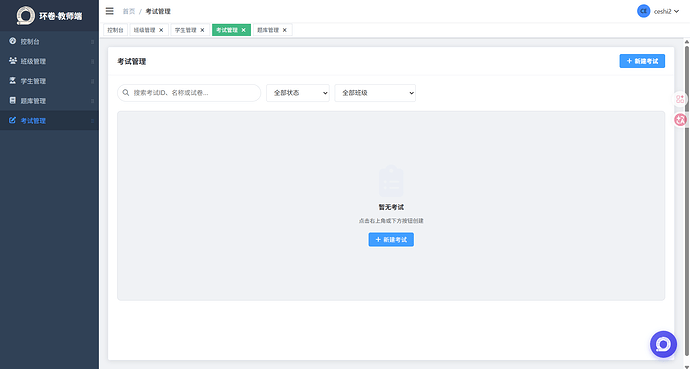The image size is (690, 369).
Task: Switch to the 控制台 page tab
Action: click(x=115, y=30)
